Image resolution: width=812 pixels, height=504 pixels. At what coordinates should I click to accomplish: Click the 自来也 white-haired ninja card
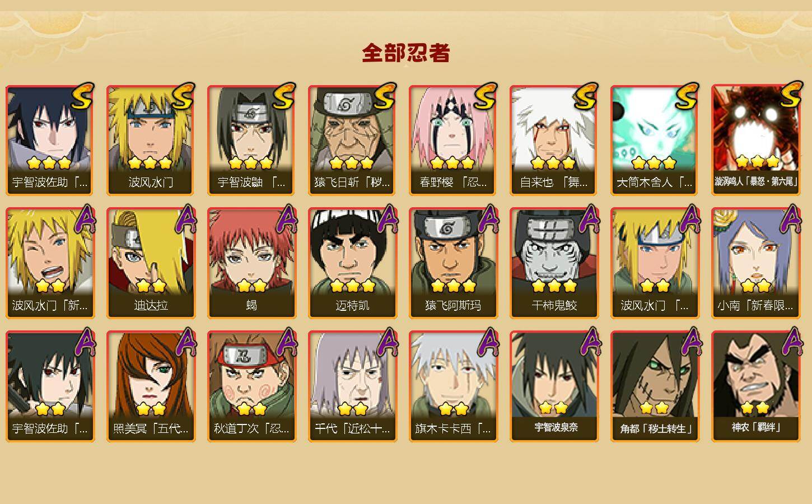pyautogui.click(x=554, y=140)
